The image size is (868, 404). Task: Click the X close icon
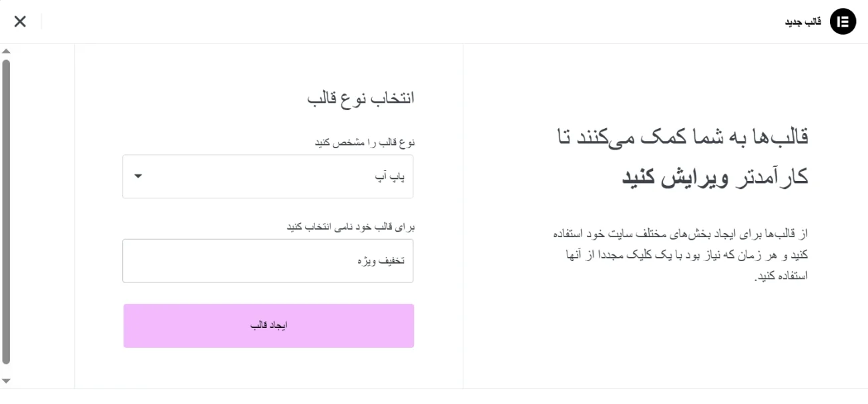(20, 21)
